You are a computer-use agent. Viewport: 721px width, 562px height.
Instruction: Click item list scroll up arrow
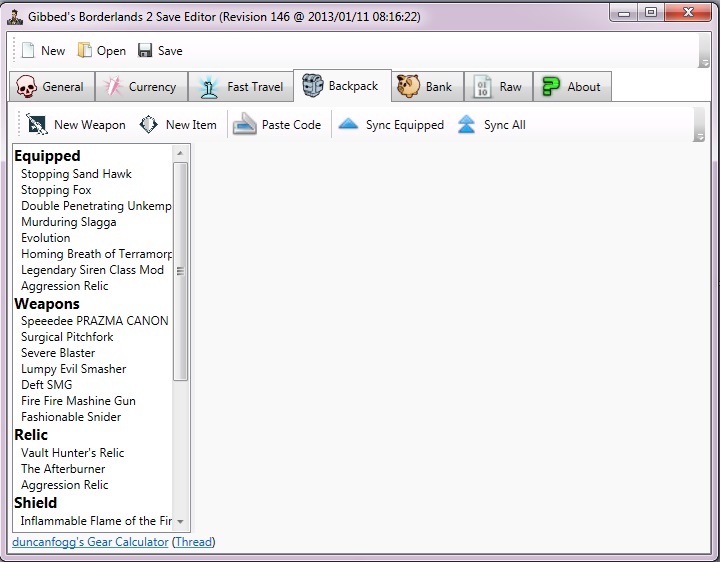click(180, 153)
